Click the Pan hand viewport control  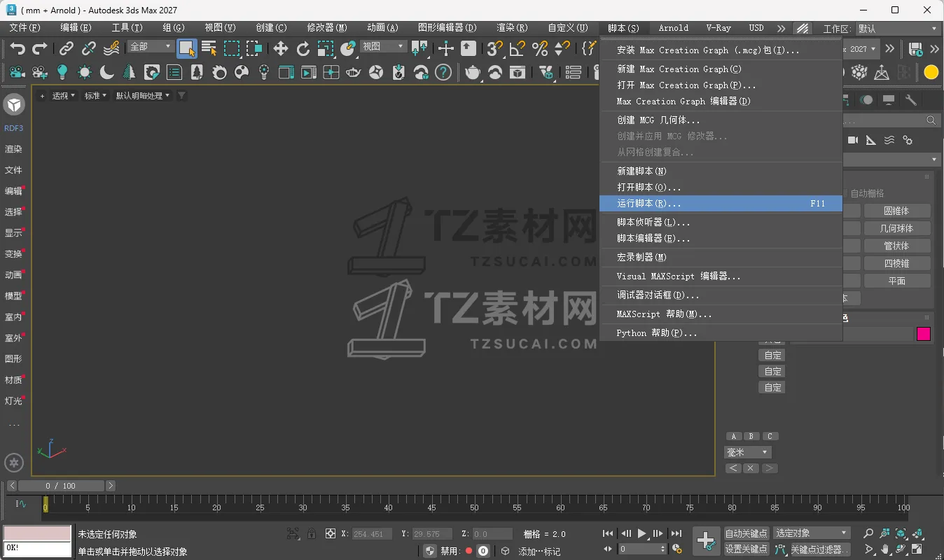[885, 549]
